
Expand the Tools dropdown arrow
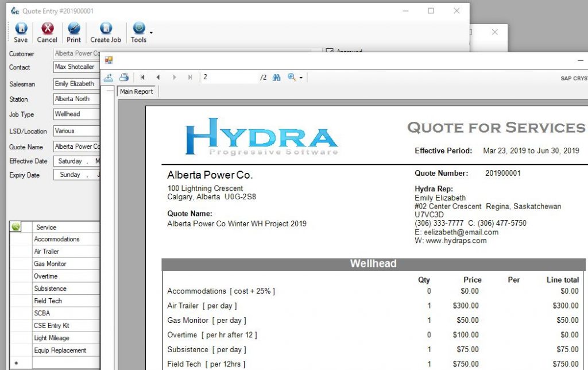(x=151, y=33)
